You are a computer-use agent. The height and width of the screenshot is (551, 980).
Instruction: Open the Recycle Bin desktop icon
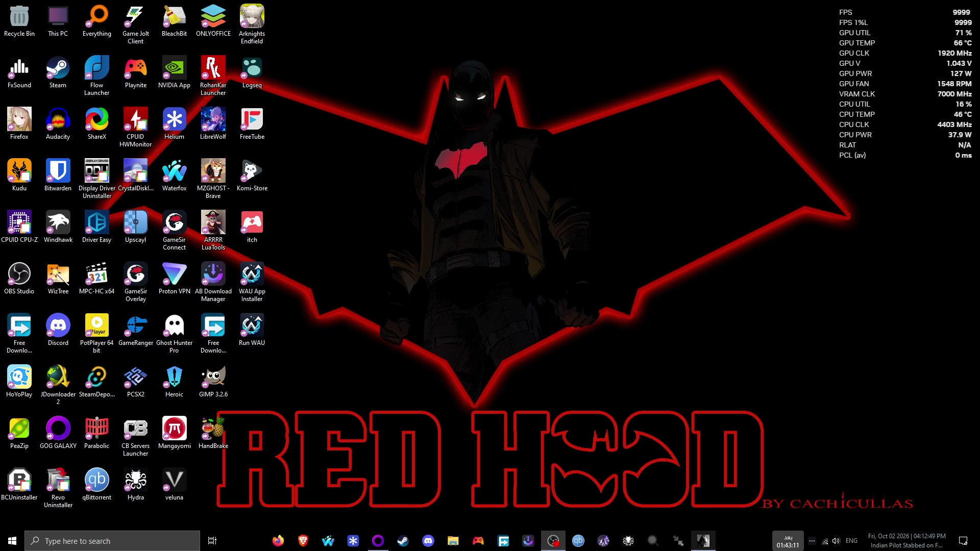[x=19, y=21]
